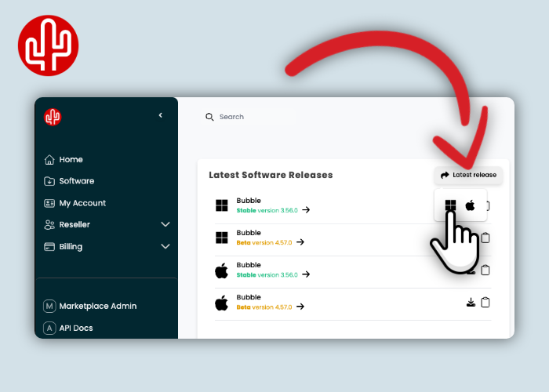Collapse the sidebar with the left chevron

point(160,115)
